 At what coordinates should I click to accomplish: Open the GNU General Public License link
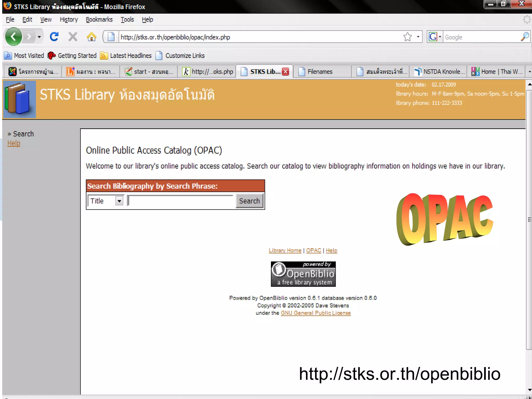point(316,313)
